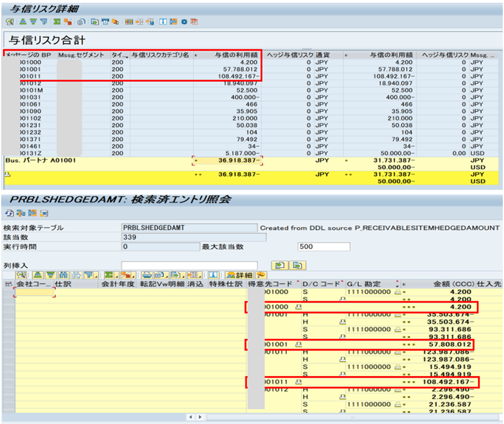The width and height of the screenshot is (504, 424).
Task: Click the 転記Vw明細 column header
Action: (162, 284)
